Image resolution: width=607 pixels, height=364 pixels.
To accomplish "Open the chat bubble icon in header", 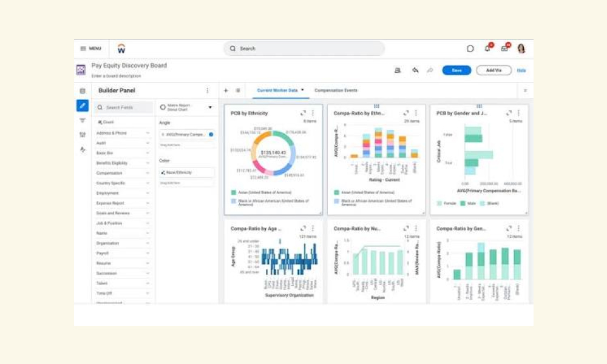I will point(470,49).
